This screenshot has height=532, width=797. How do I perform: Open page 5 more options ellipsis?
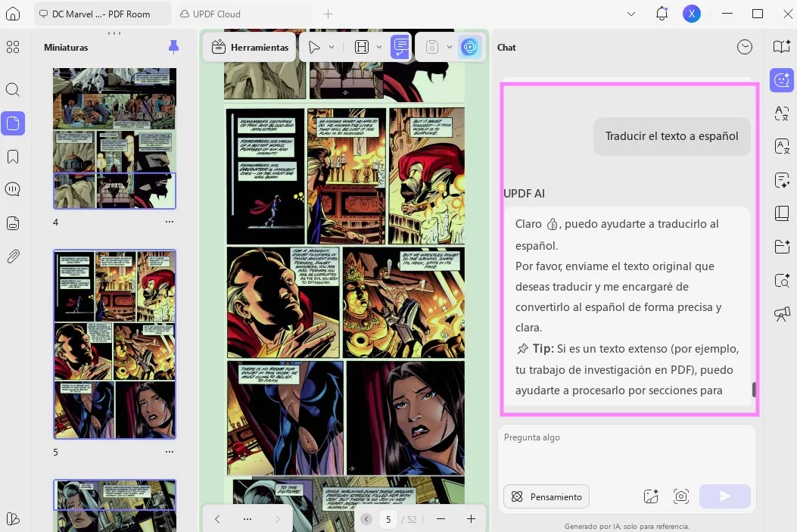tap(170, 452)
